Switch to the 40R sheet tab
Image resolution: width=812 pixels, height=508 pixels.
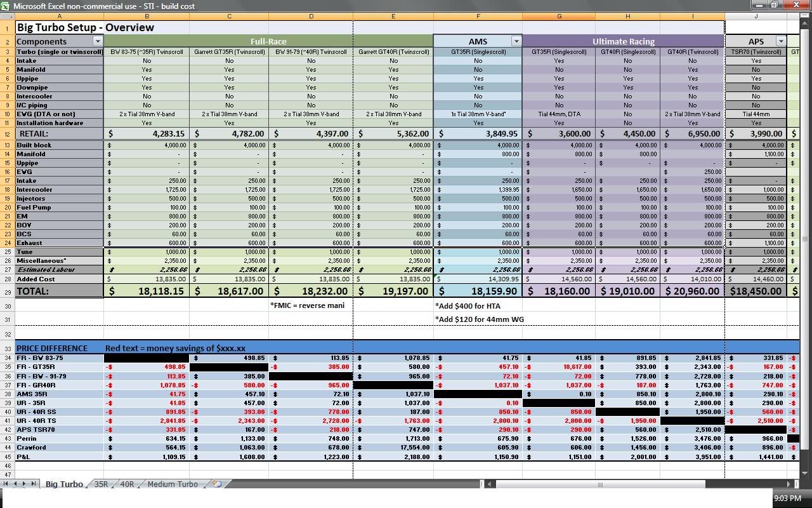(x=127, y=484)
